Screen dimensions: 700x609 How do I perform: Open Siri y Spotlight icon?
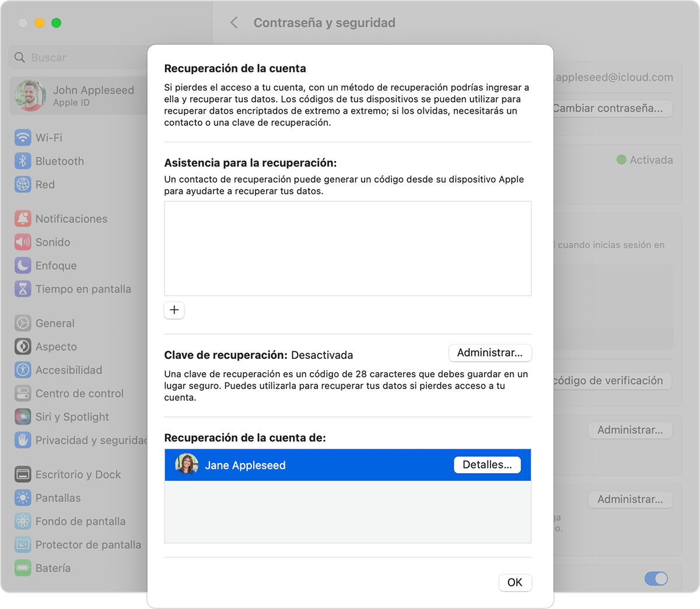point(23,416)
